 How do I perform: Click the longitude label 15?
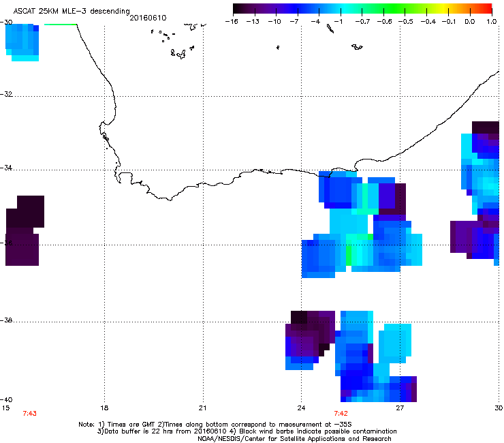[x=5, y=408]
